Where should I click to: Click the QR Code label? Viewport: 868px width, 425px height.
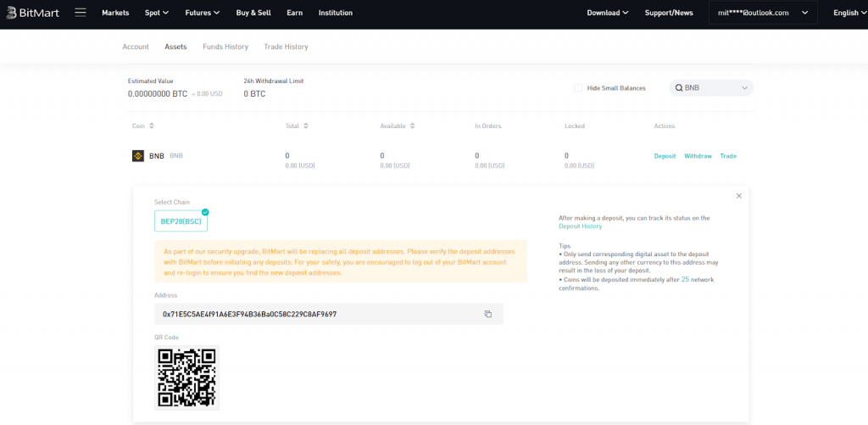pos(166,337)
